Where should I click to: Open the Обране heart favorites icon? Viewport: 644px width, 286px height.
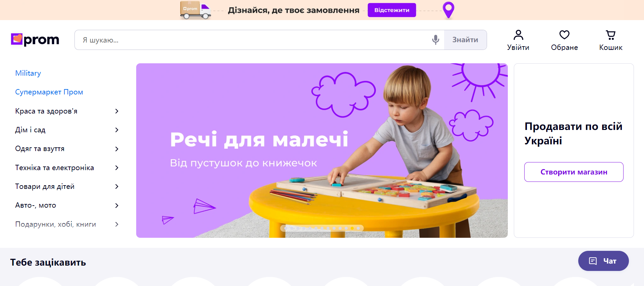pos(565,35)
